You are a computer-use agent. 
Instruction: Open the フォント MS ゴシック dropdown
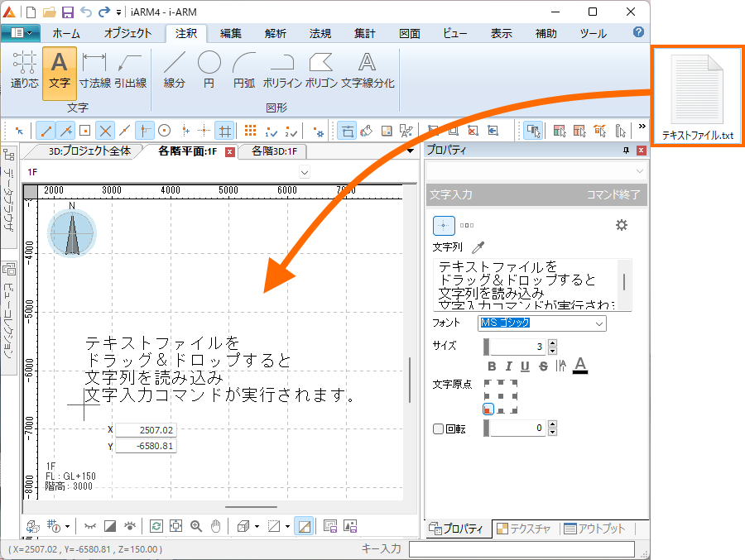(599, 323)
